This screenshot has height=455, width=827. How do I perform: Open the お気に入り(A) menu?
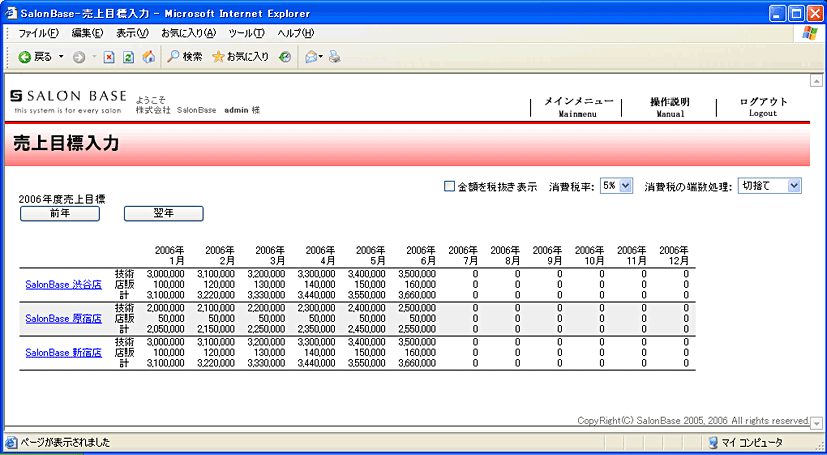pos(189,33)
